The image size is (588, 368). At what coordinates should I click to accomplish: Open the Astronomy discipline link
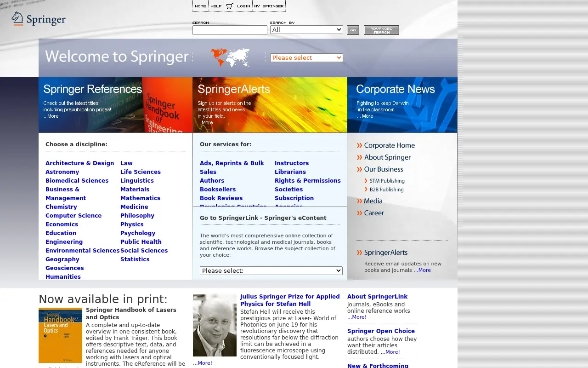pos(62,172)
